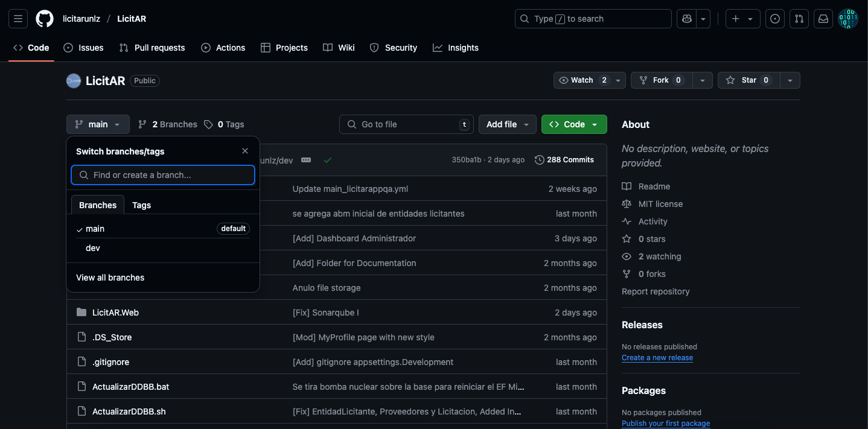Watch the LicitAR repository

(591, 80)
